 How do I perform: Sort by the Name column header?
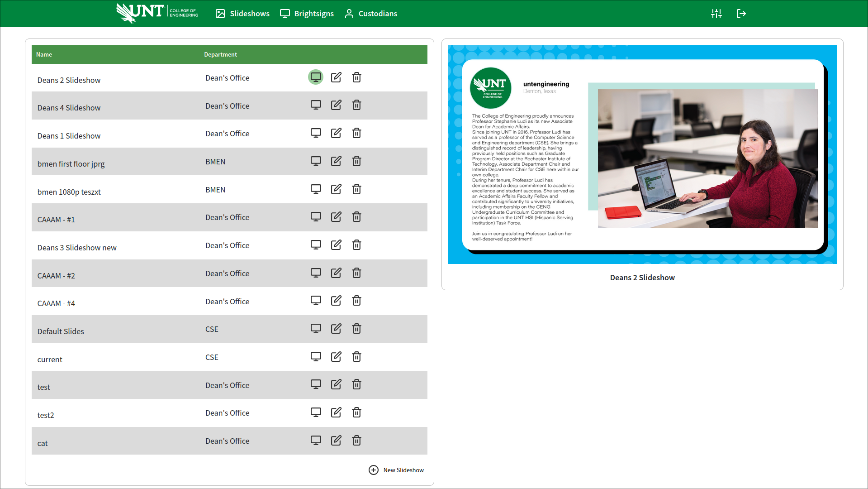(x=44, y=54)
